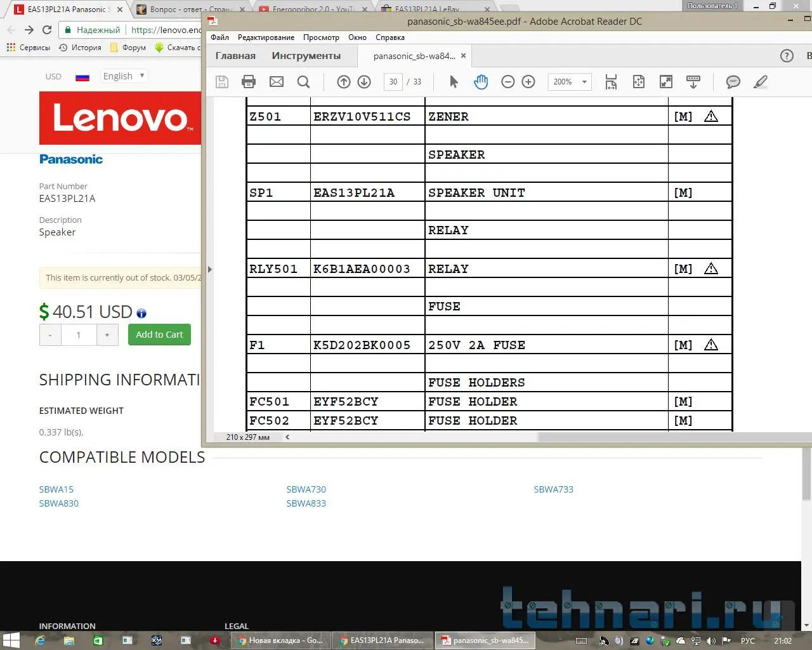The height and width of the screenshot is (650, 812).
Task: Click the РУС keyboard language indicator
Action: [x=748, y=640]
